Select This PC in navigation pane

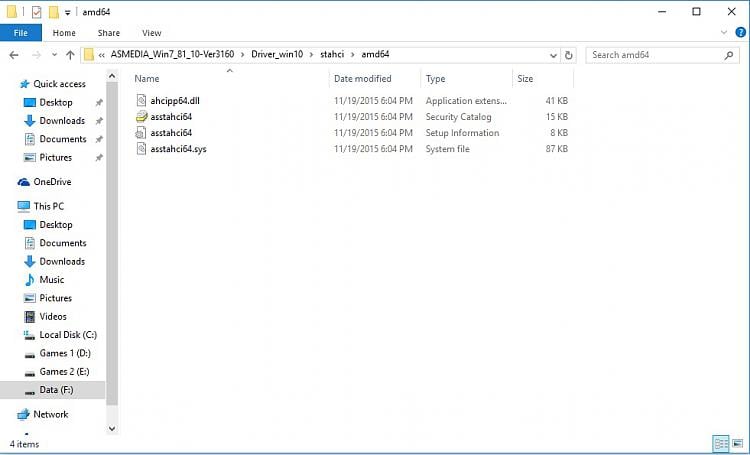48,206
